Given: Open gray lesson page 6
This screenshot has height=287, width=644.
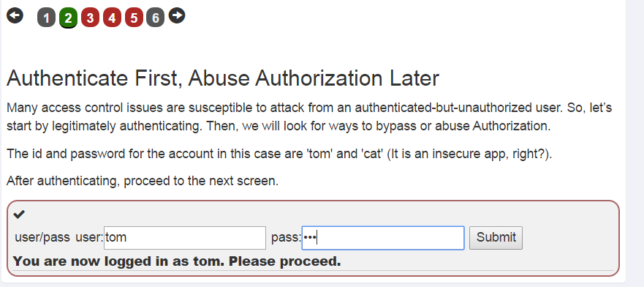Looking at the screenshot, I should [x=155, y=18].
